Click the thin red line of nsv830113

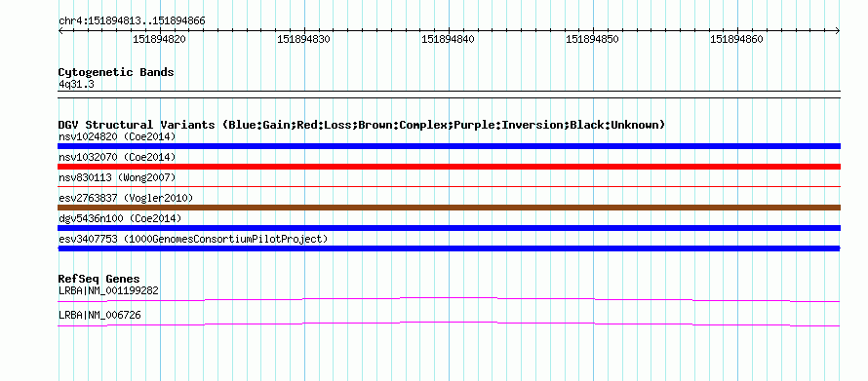[449, 187]
